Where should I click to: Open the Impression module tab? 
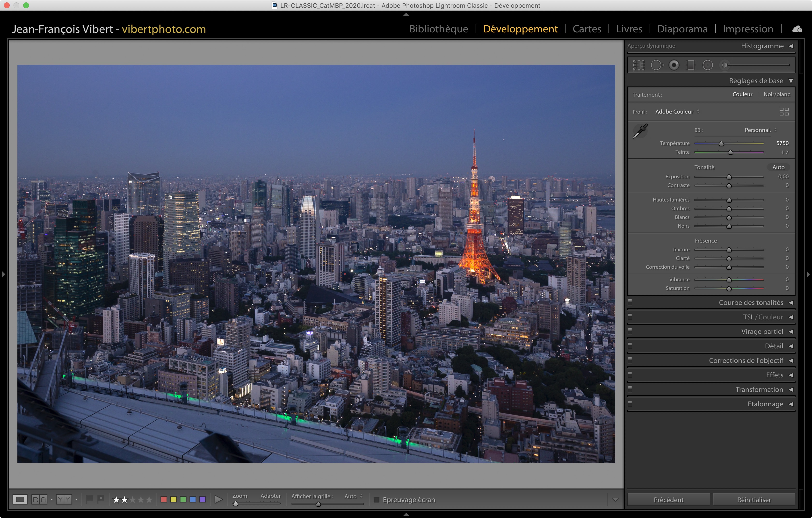pyautogui.click(x=747, y=29)
